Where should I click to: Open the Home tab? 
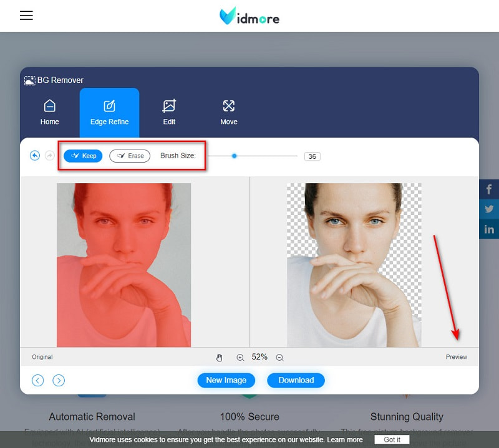(x=50, y=113)
